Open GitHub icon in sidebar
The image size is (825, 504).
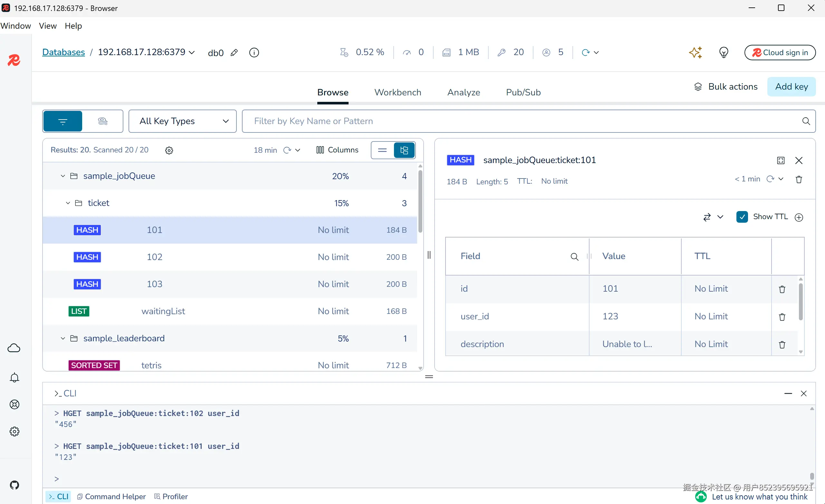tap(14, 485)
